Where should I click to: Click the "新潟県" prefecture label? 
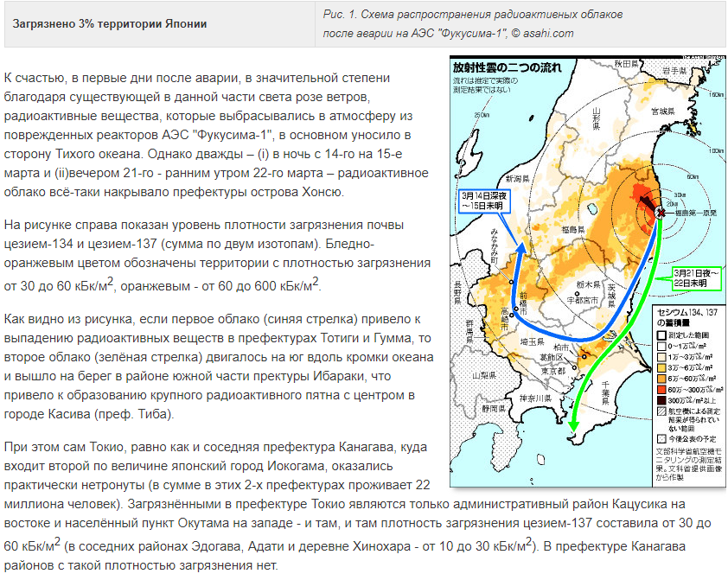(518, 179)
